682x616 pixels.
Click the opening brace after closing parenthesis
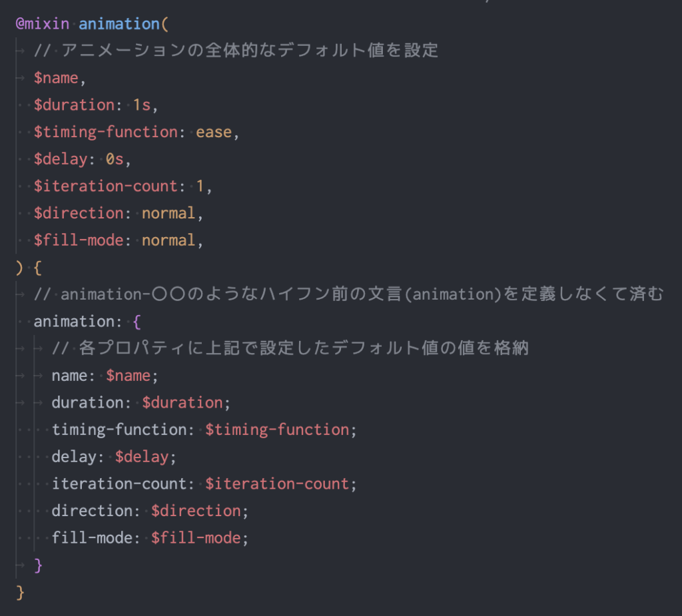click(37, 268)
